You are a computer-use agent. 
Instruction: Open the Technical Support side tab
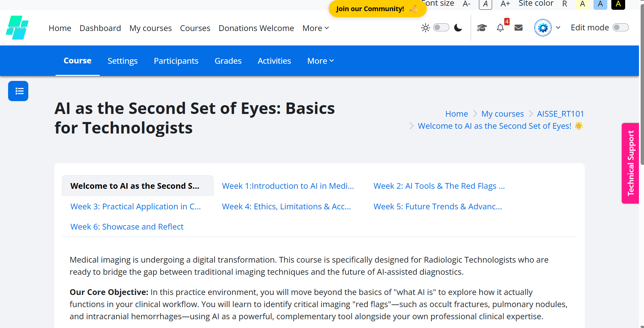coord(631,163)
